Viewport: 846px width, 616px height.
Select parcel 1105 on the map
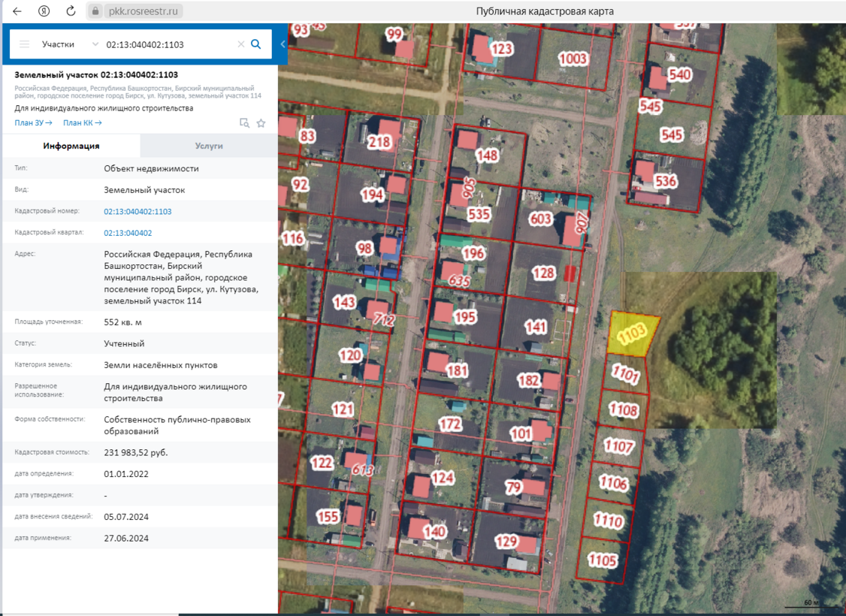[x=602, y=560]
